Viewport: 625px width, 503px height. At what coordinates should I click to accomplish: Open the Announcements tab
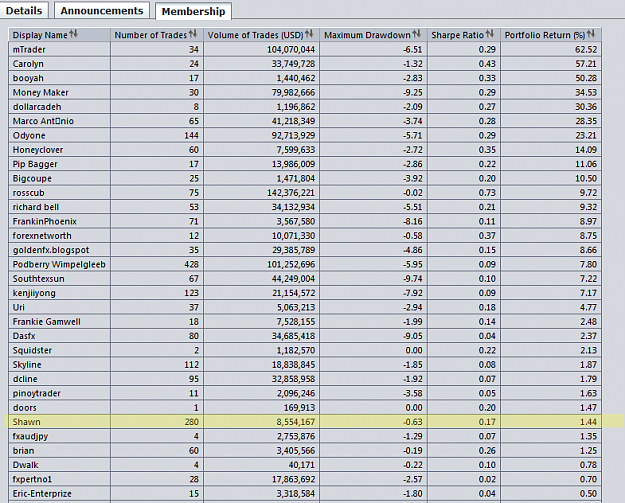102,10
